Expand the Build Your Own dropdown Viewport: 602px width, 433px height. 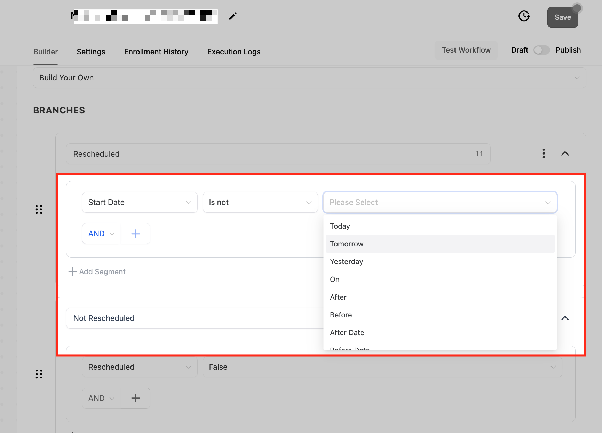pos(309,78)
